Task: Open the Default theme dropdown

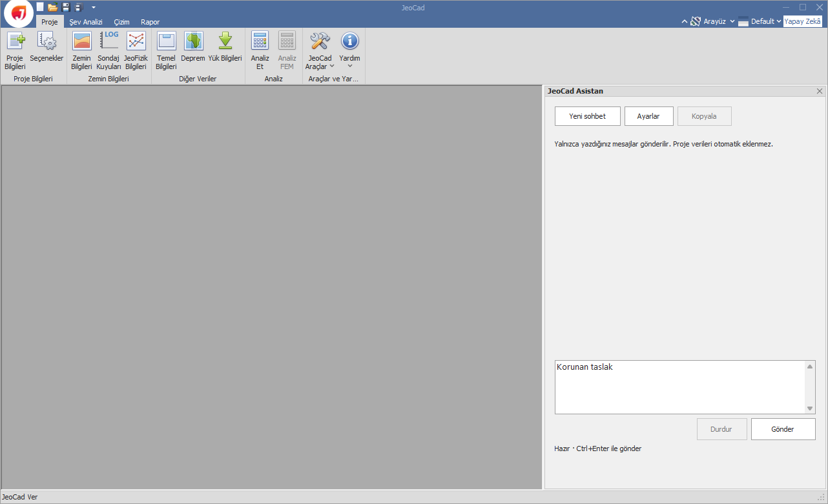Action: (x=760, y=21)
